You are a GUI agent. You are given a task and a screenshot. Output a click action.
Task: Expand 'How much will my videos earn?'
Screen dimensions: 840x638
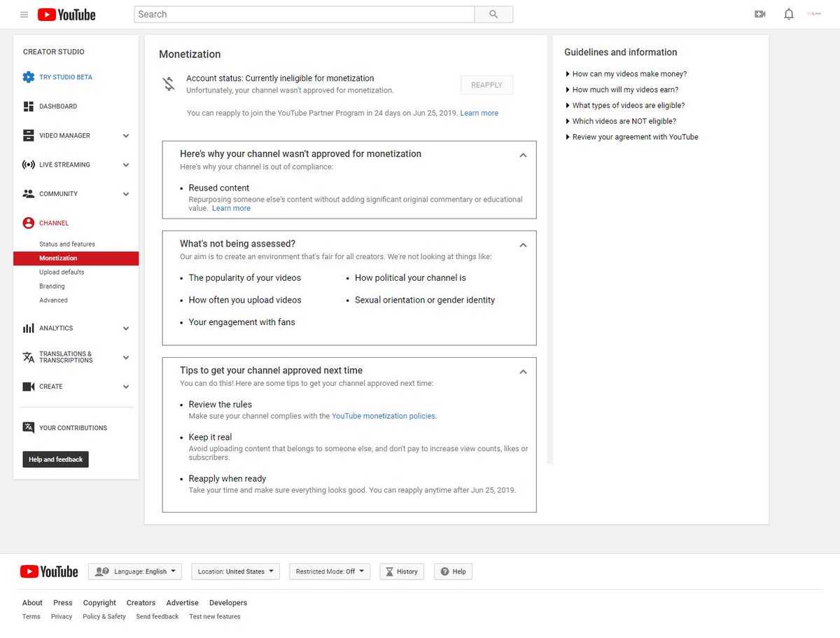click(622, 90)
